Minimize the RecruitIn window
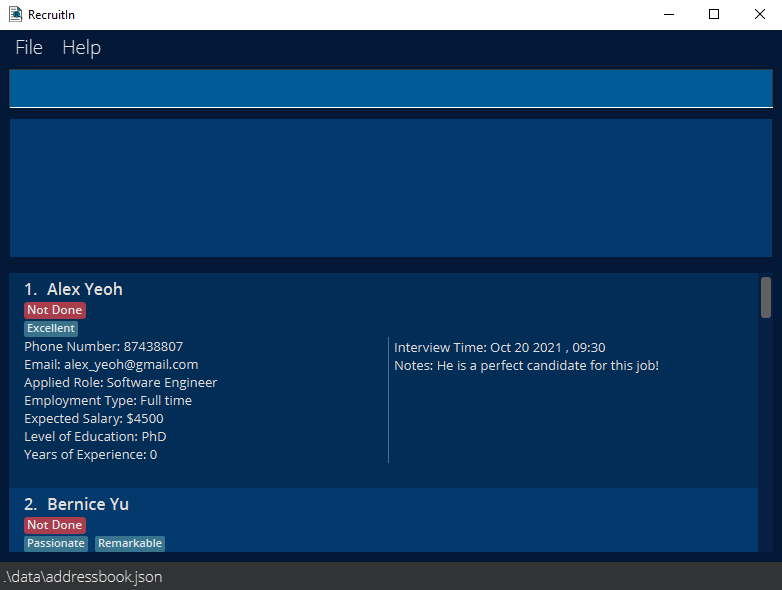The height and width of the screenshot is (590, 782). (669, 14)
